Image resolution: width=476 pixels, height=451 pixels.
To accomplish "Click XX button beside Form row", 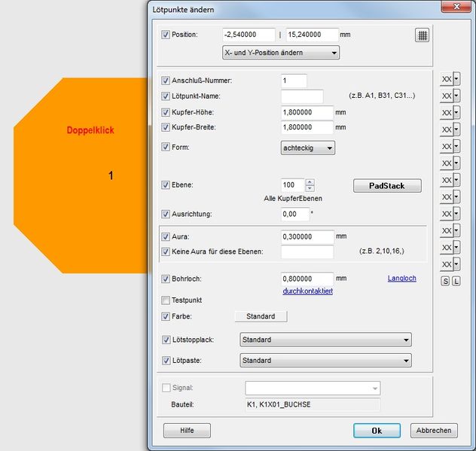I will point(447,146).
